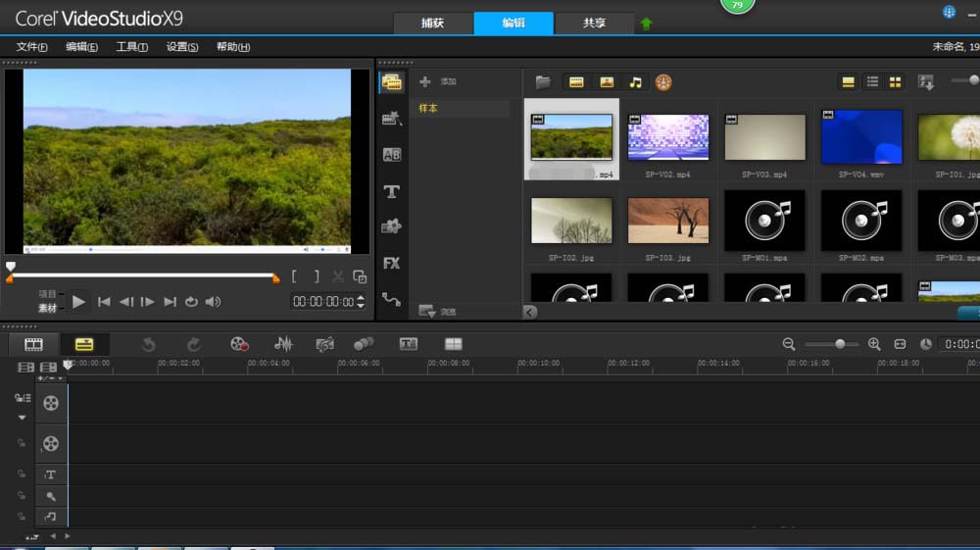
Task: Click the import media folder icon
Action: click(x=542, y=82)
